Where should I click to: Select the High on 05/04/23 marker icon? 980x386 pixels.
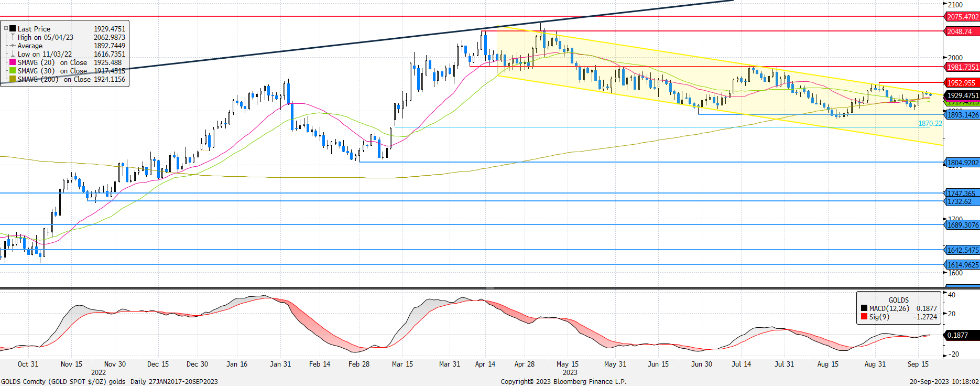click(13, 37)
